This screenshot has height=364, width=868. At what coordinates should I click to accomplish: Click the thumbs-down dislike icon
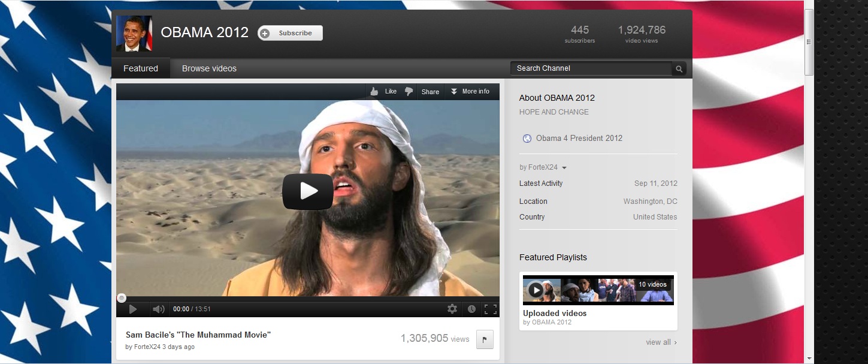click(409, 92)
